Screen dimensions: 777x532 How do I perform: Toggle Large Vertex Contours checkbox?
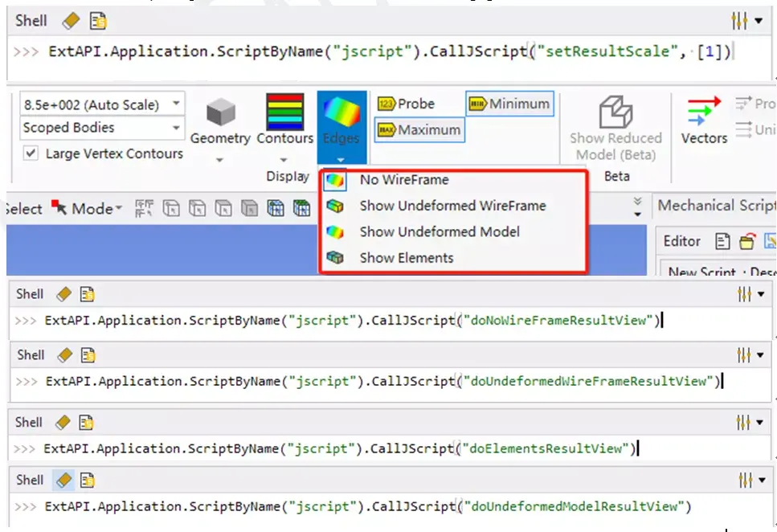click(x=31, y=153)
